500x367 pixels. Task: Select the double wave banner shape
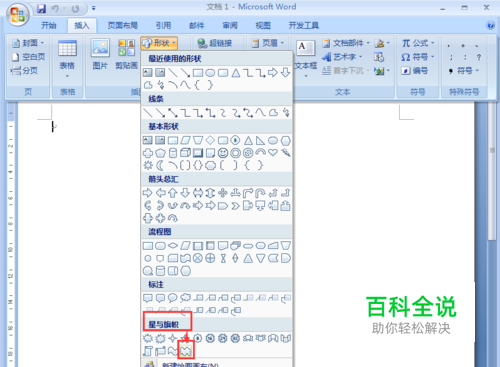[x=186, y=350]
